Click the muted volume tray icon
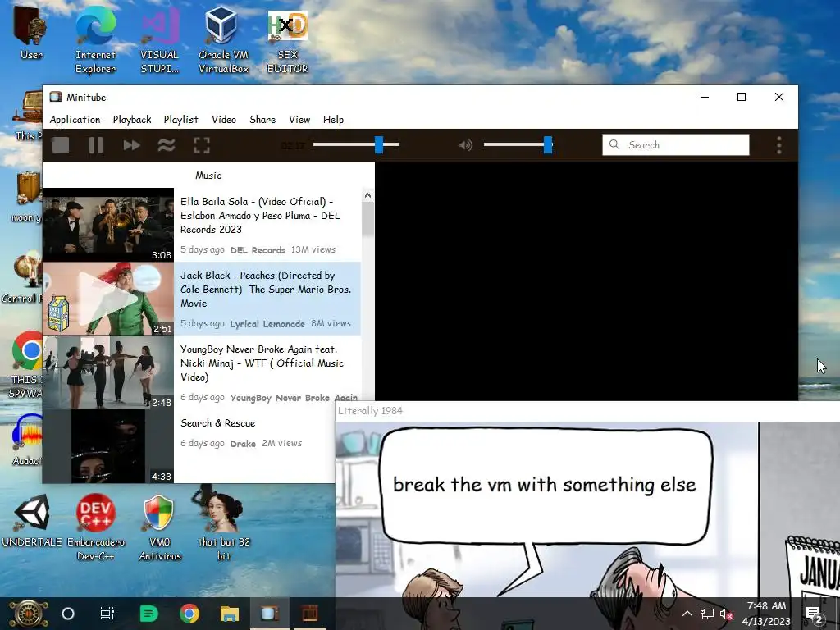 tap(727, 614)
